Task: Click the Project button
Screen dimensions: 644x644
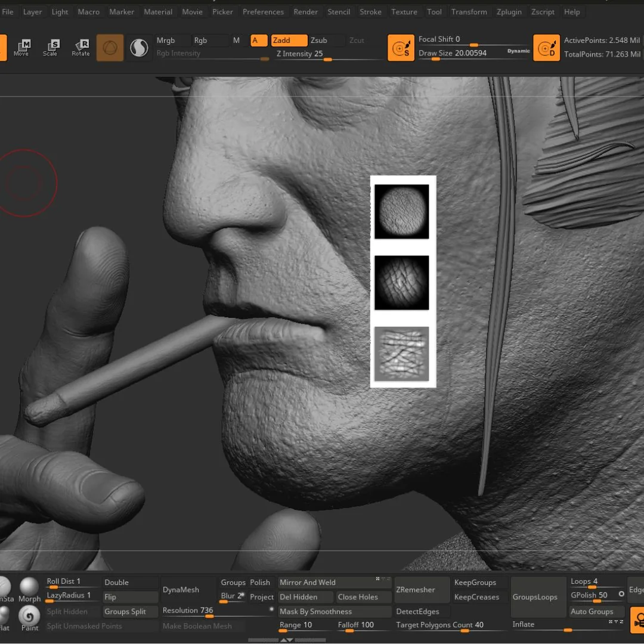Action: (x=261, y=597)
